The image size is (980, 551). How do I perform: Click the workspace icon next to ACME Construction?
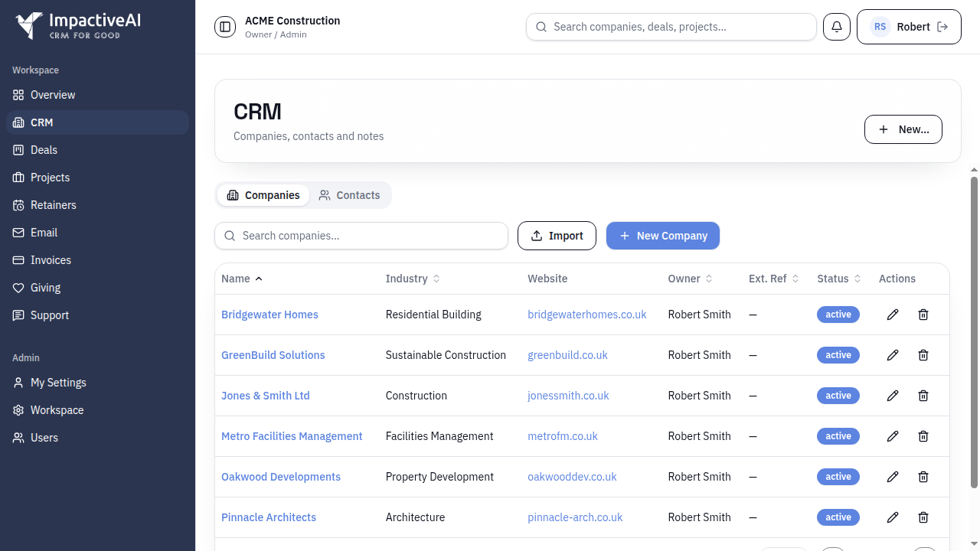click(224, 26)
